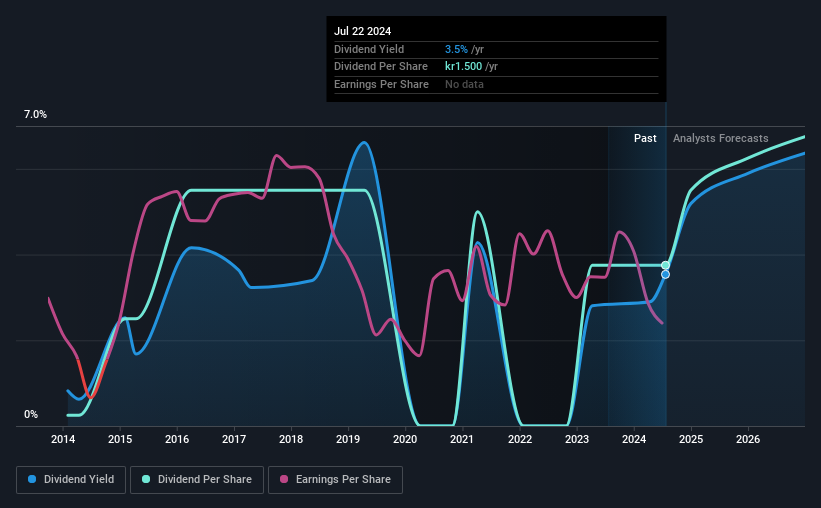Click the 2017 x-axis label
This screenshot has height=508, width=821.
(234, 439)
